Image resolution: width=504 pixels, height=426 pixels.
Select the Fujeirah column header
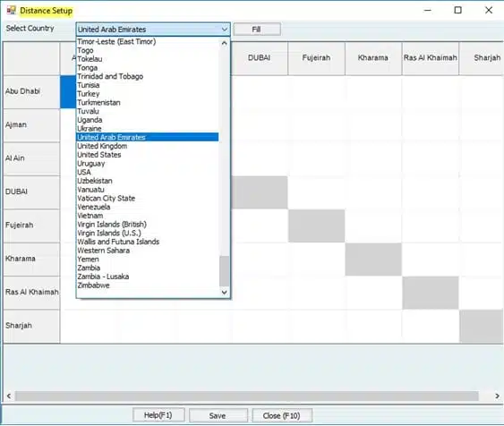(316, 58)
